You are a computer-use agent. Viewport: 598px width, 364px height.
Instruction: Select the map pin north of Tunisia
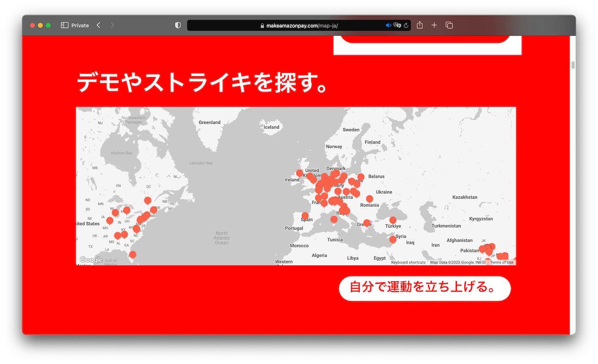pyautogui.click(x=334, y=220)
